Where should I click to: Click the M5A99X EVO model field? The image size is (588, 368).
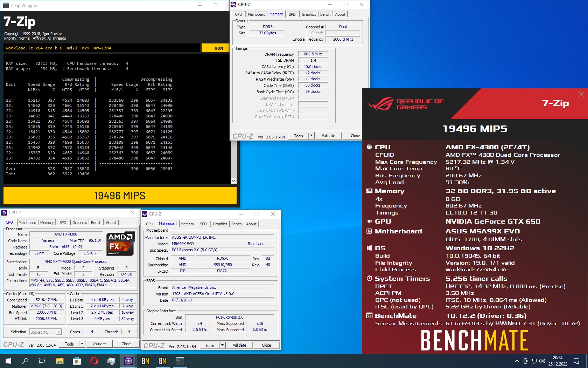click(203, 244)
